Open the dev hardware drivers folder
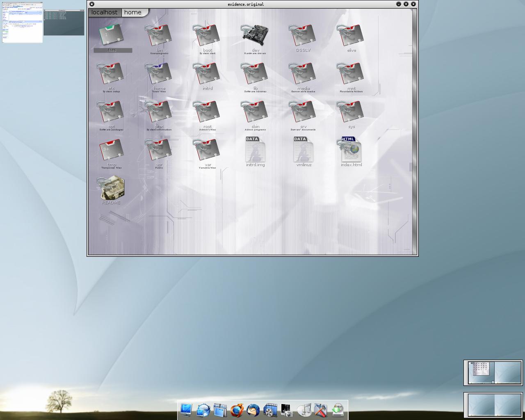This screenshot has width=525, height=420. (254, 36)
